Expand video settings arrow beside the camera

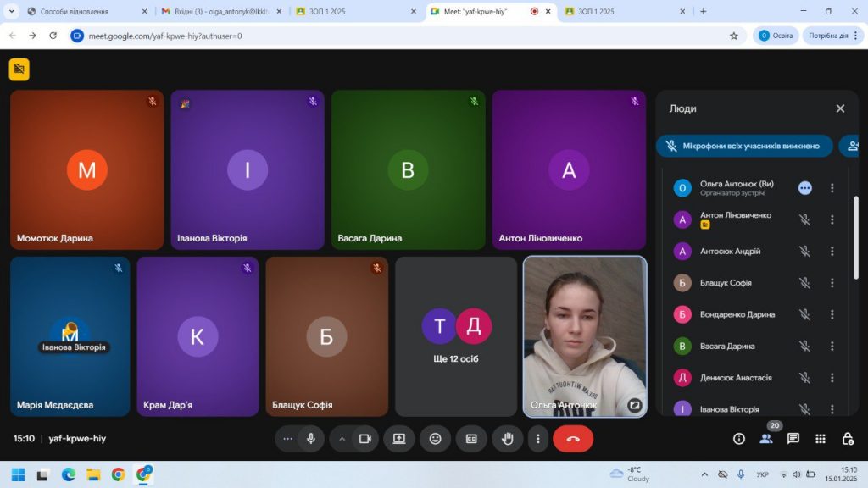[x=342, y=439]
